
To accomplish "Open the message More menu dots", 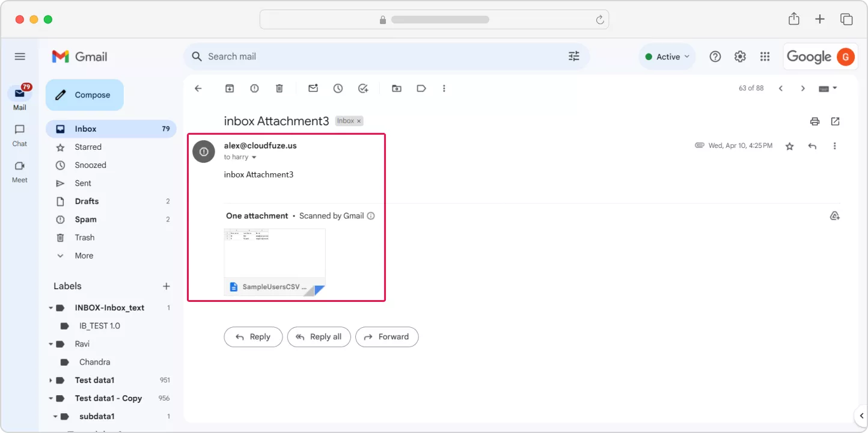I will click(834, 146).
